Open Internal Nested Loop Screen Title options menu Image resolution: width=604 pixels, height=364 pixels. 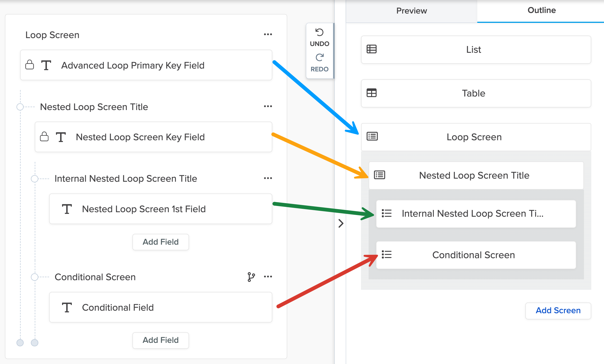[268, 178]
